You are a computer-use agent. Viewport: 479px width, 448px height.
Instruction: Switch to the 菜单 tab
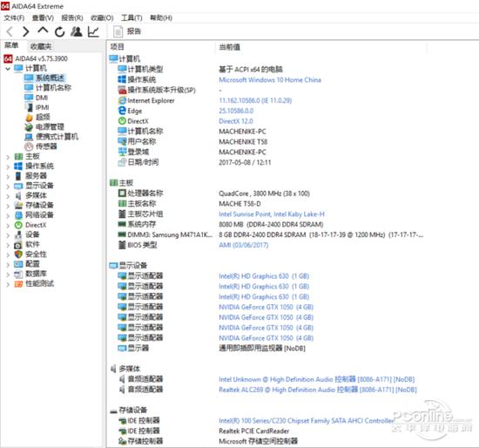pyautogui.click(x=11, y=45)
